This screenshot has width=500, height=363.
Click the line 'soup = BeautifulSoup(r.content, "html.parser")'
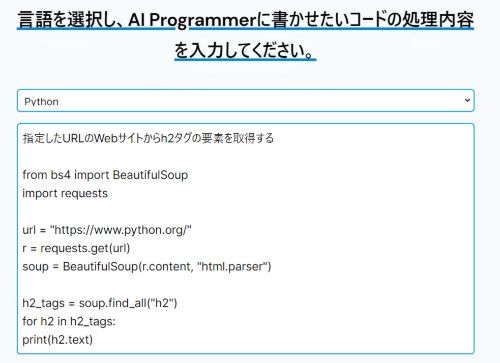tap(147, 267)
